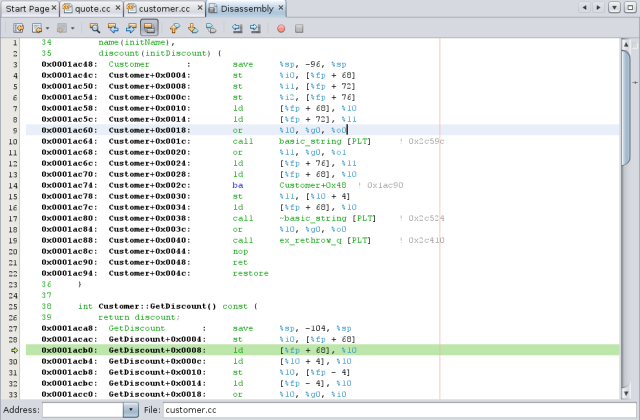Open the Address combo box dropdown arrow

tap(131, 410)
